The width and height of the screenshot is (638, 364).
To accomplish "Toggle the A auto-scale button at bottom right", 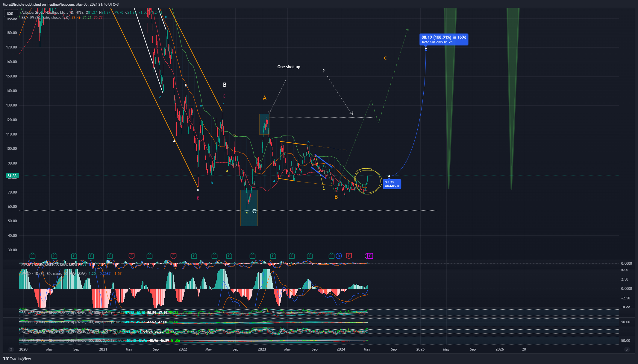I will click(x=627, y=349).
